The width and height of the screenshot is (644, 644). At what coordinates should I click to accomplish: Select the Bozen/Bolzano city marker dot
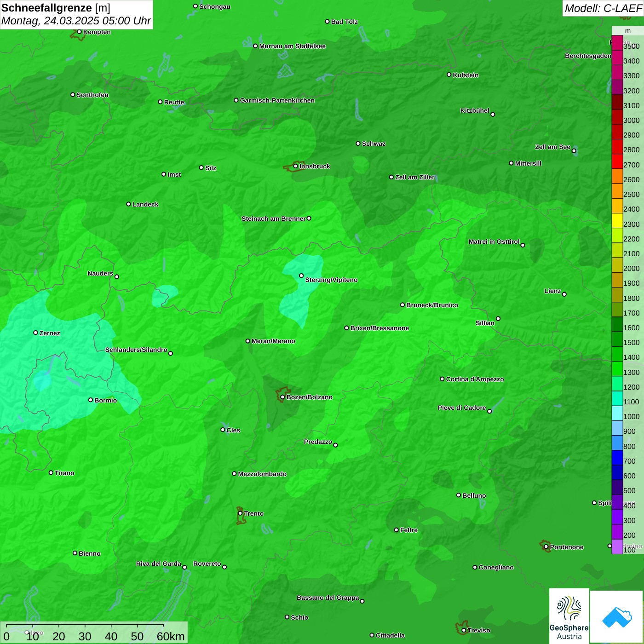282,397
